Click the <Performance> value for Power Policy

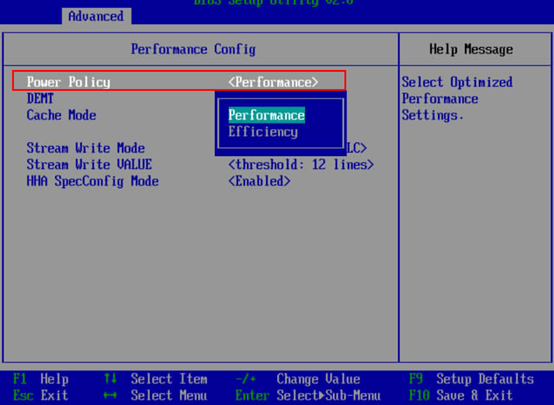[x=273, y=82]
